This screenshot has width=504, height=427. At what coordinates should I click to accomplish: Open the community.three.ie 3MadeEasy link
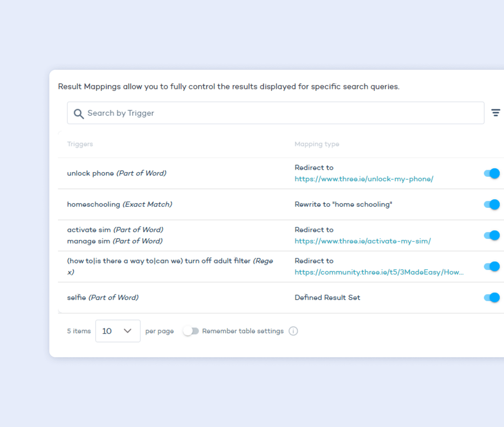coord(379,272)
